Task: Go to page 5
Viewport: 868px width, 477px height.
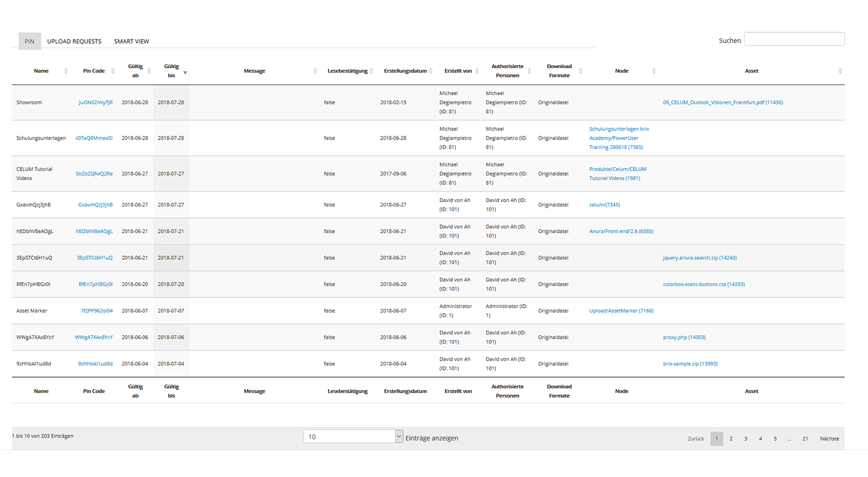Action: (x=775, y=439)
